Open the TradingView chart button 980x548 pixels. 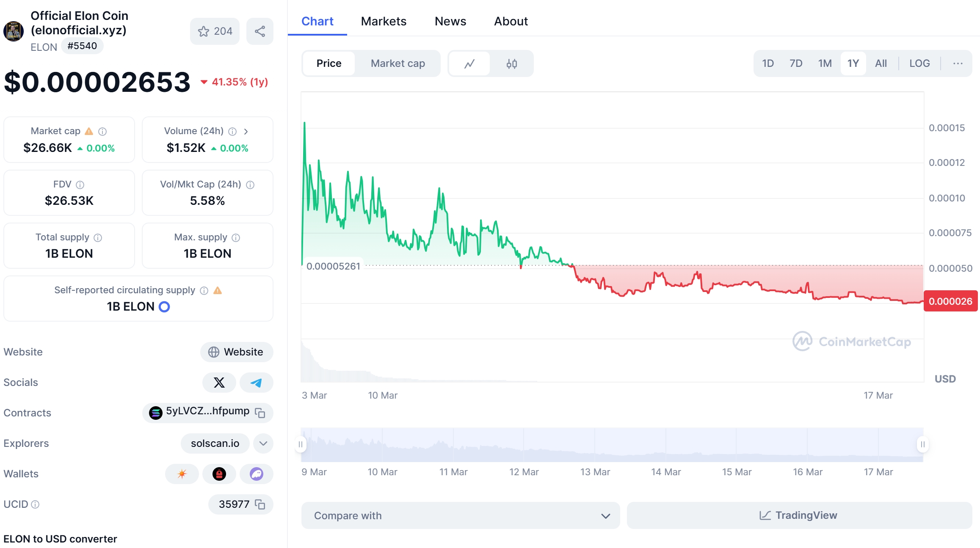pos(799,515)
